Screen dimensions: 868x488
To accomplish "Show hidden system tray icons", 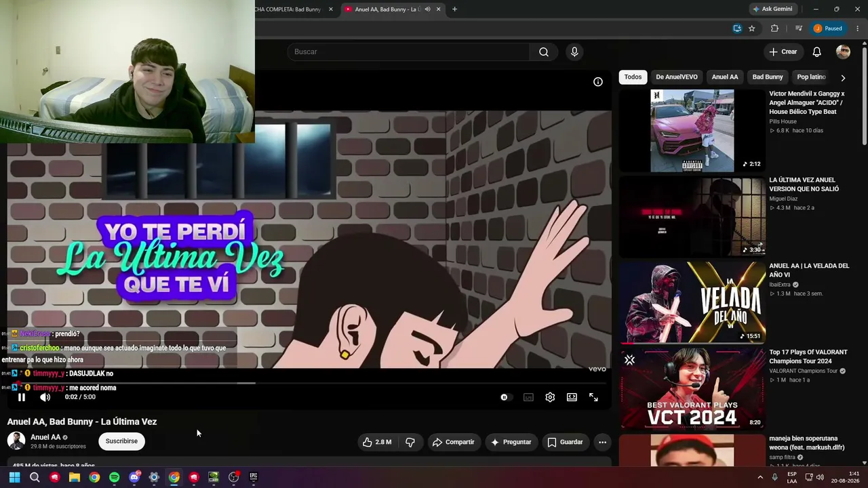I will (760, 477).
